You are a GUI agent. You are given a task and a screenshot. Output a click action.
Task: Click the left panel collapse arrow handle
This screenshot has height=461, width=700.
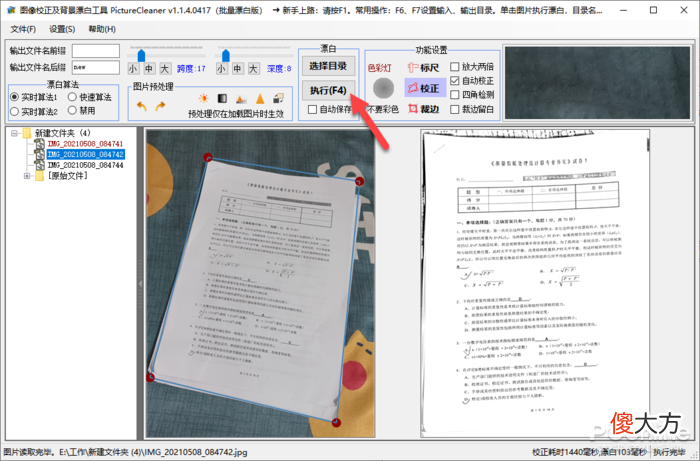click(141, 283)
